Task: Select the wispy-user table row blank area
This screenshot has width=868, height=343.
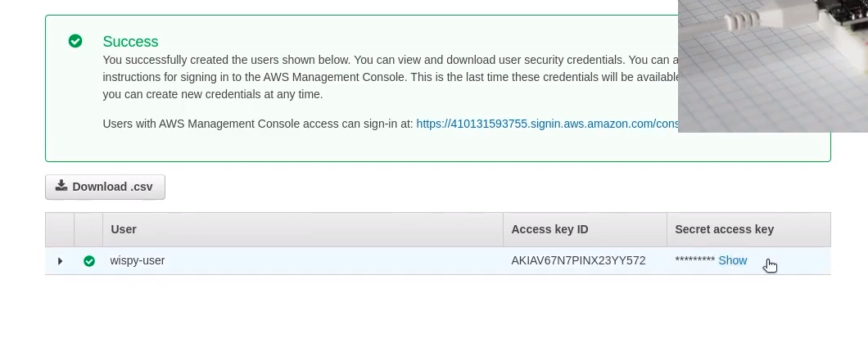Action: coord(332,260)
